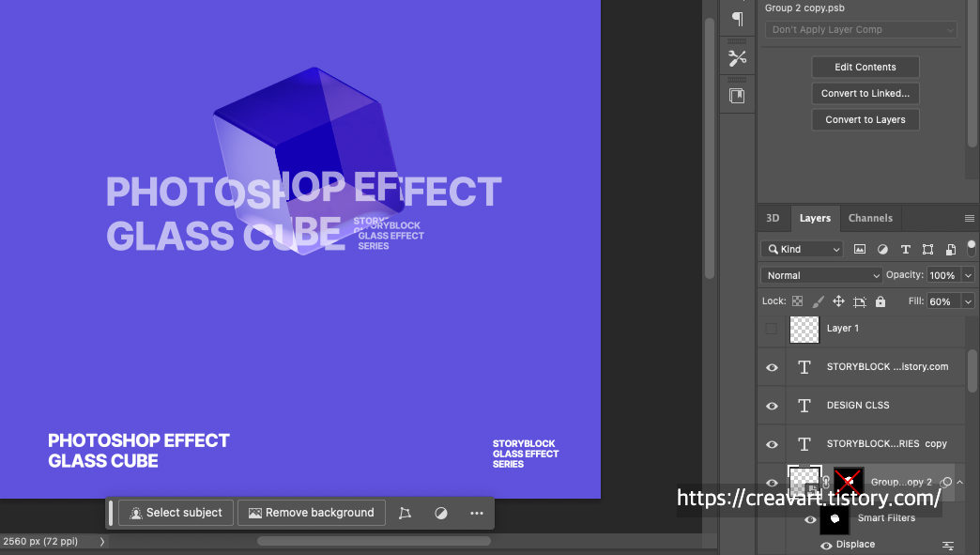Click Fill 60% value field
The height and width of the screenshot is (555, 980).
tap(943, 301)
